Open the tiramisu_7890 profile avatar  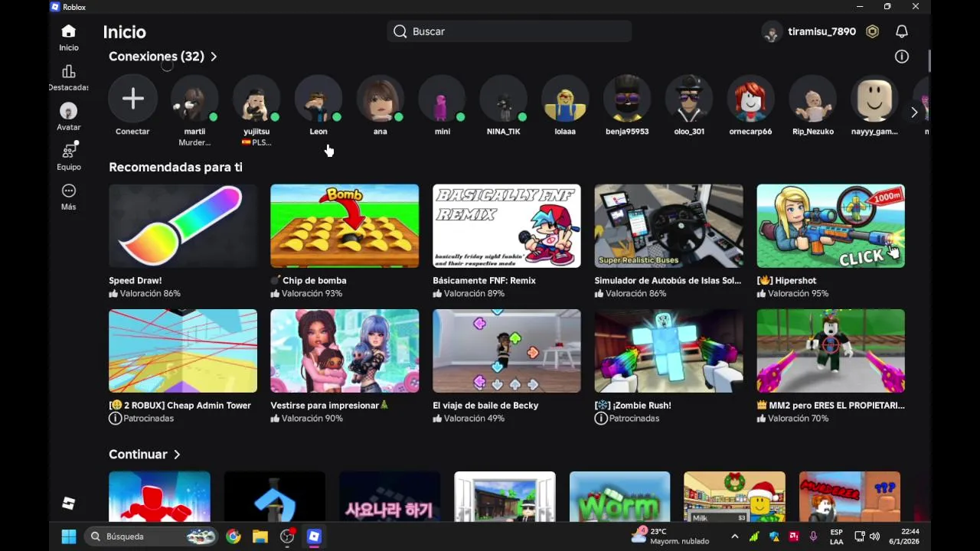772,31
